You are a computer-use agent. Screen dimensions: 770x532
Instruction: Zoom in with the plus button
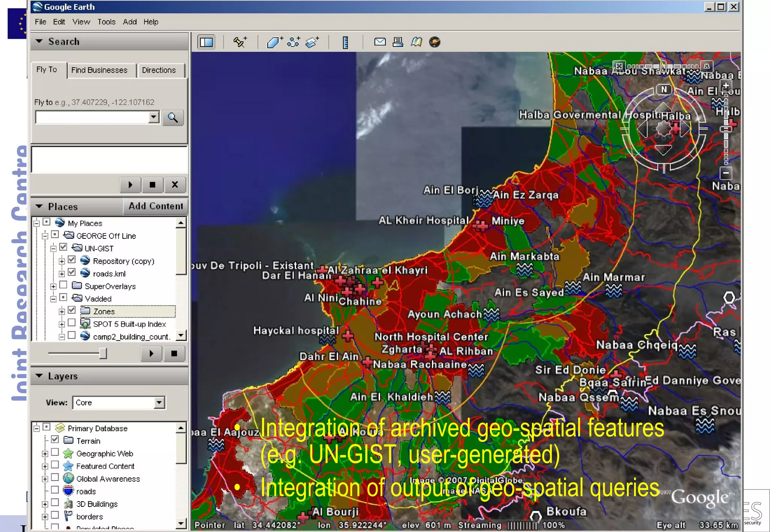pyautogui.click(x=726, y=85)
